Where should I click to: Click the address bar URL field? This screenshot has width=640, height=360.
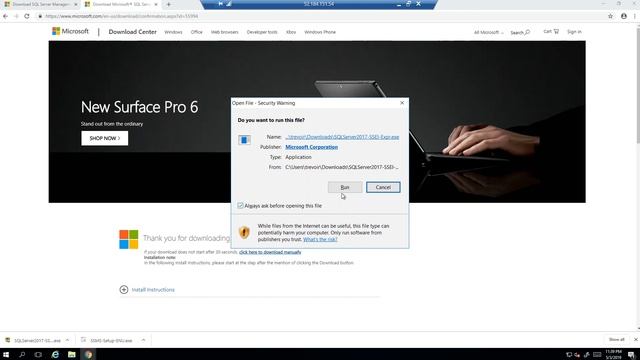318,16
